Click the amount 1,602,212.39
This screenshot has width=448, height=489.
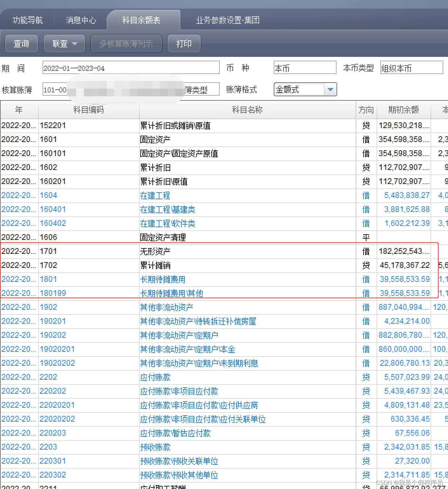pos(407,223)
